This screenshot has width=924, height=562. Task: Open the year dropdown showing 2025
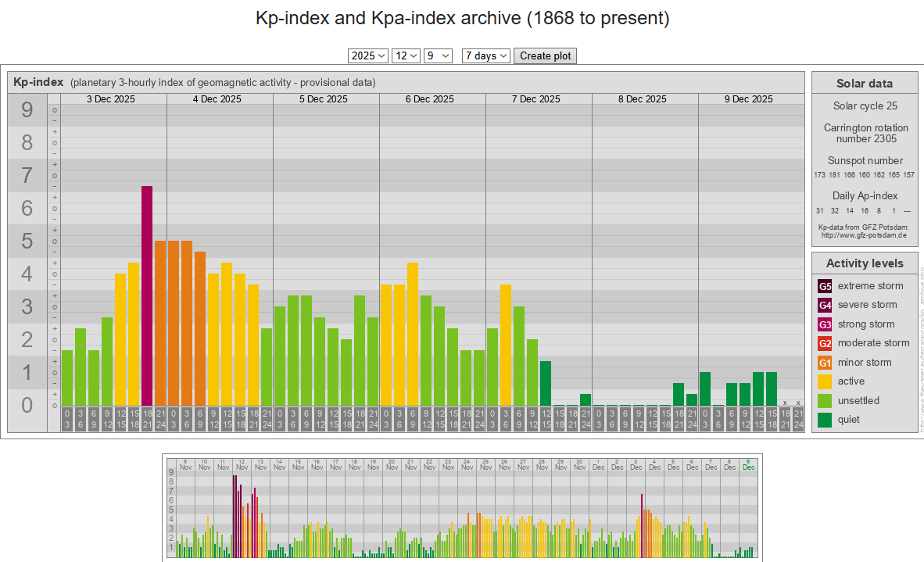(368, 55)
